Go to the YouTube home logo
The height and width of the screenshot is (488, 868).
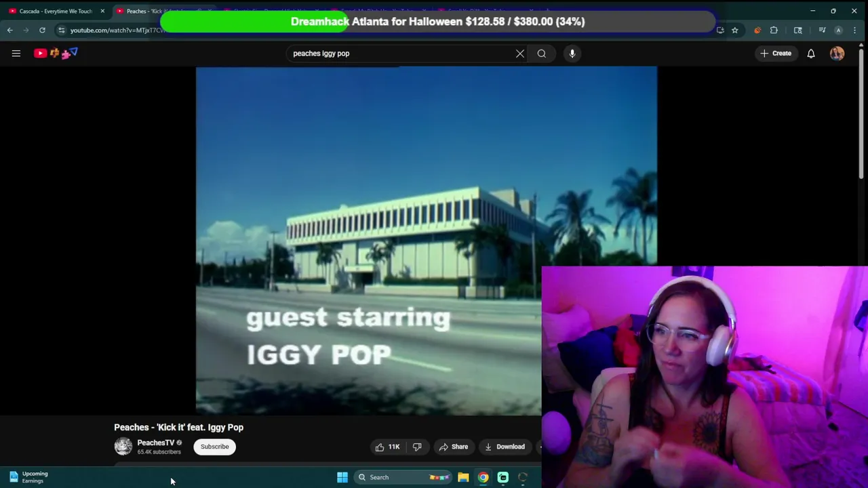point(56,53)
